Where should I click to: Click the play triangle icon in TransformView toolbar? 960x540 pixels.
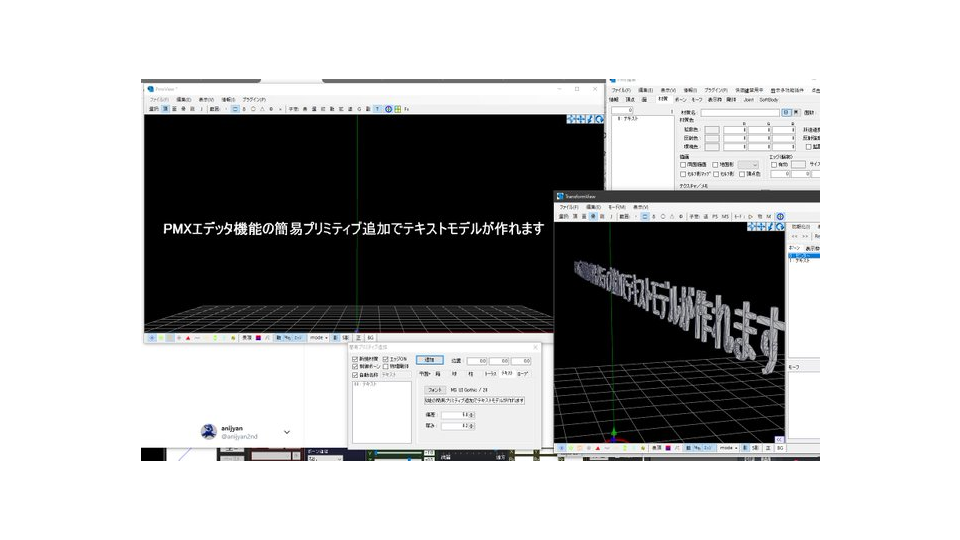tap(750, 217)
